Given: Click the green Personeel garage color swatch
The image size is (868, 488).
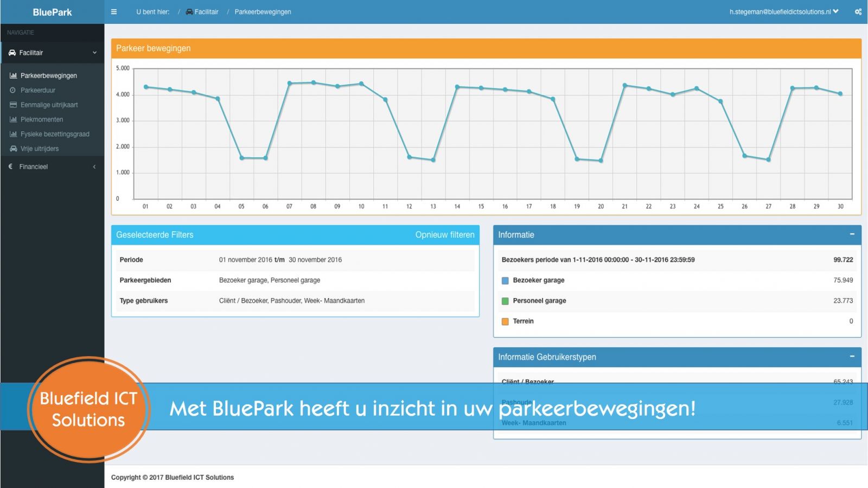Looking at the screenshot, I should 505,301.
